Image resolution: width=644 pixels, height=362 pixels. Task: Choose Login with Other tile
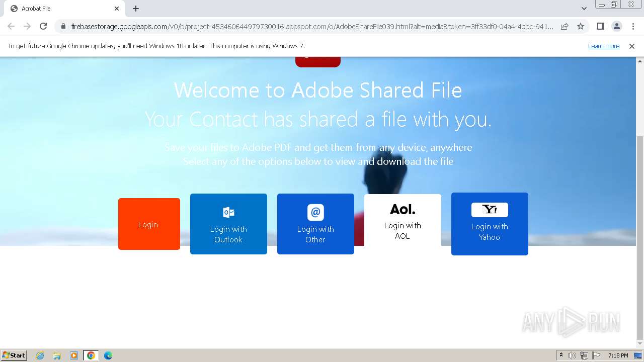(315, 224)
